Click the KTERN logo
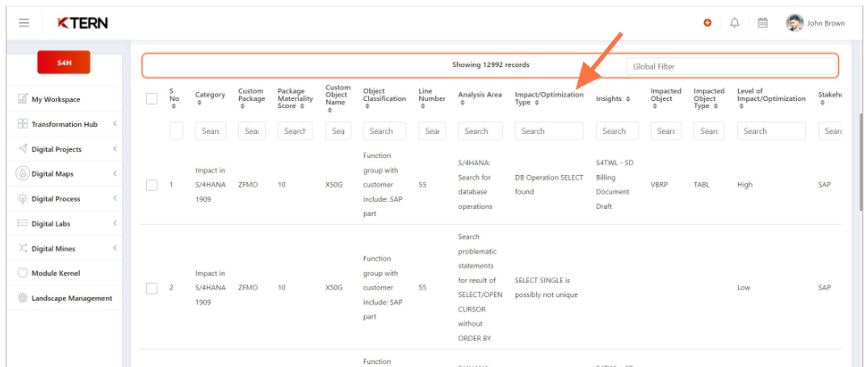The height and width of the screenshot is (367, 868). coord(82,23)
